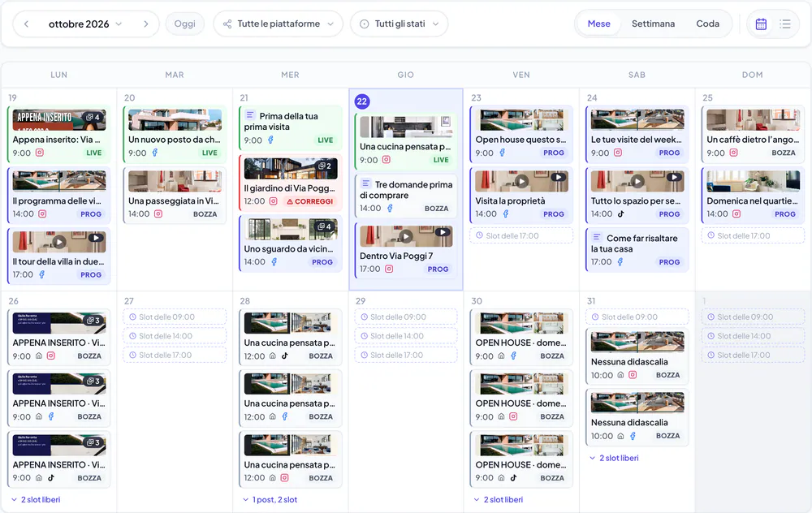812x513 pixels.
Task: Jump to today with Oggi button
Action: (x=185, y=24)
